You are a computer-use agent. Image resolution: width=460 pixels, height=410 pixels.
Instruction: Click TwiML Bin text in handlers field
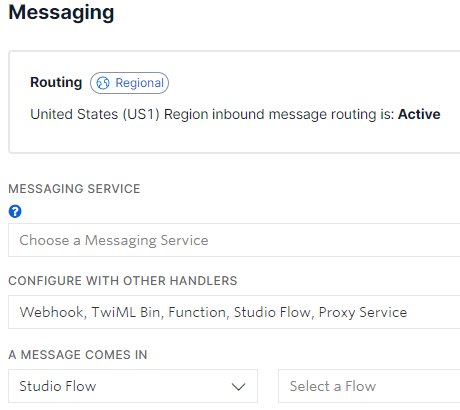(128, 312)
